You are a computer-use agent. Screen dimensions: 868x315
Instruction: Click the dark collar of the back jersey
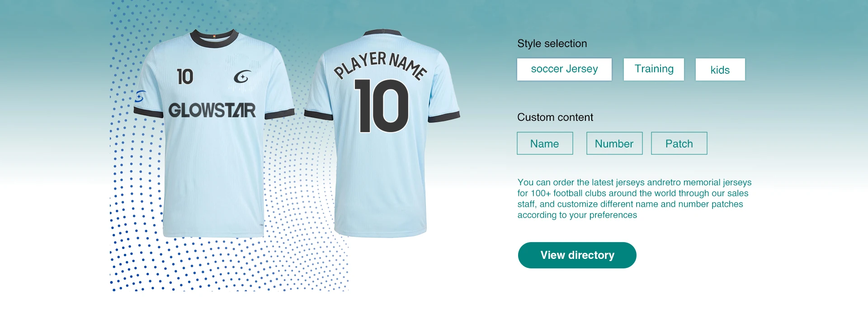coord(382,33)
